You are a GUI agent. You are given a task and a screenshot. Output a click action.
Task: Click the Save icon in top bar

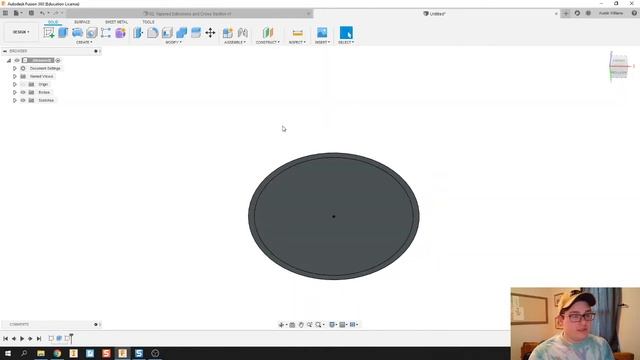pos(31,13)
